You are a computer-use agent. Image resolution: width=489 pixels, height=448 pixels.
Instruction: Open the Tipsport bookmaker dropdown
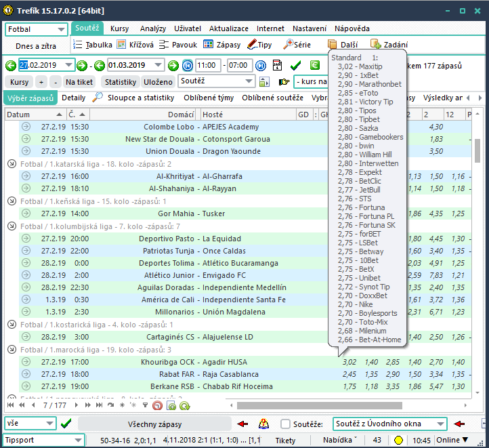(78, 440)
